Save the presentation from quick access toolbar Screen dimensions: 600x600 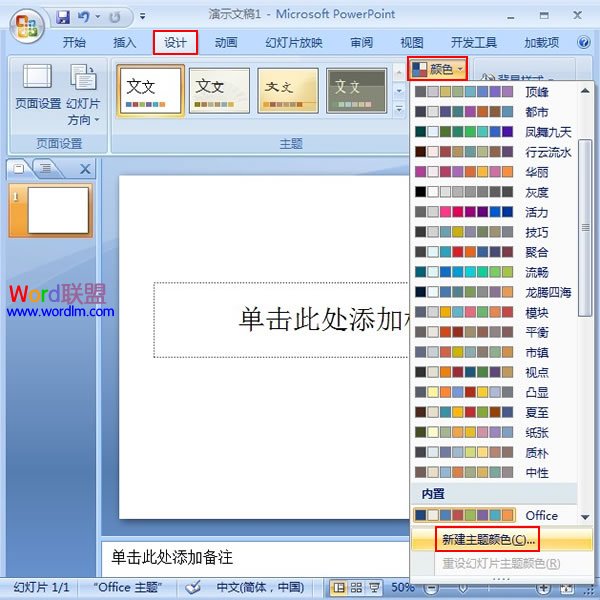click(63, 17)
